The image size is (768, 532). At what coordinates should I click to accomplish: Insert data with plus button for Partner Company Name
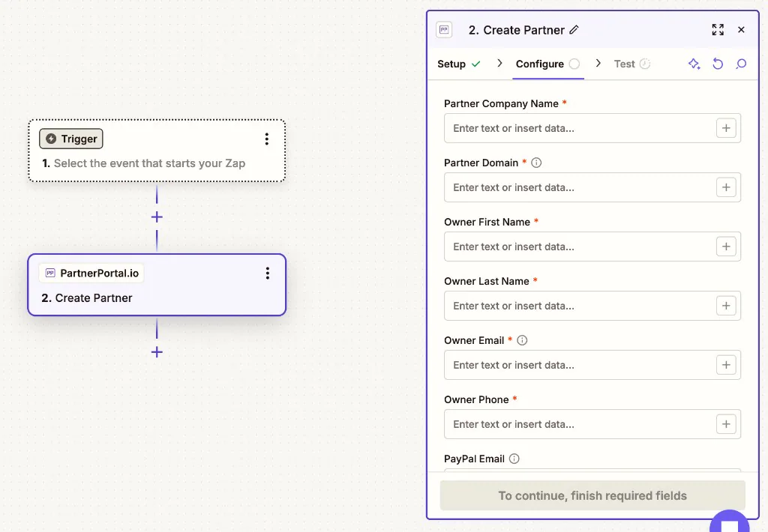[726, 128]
